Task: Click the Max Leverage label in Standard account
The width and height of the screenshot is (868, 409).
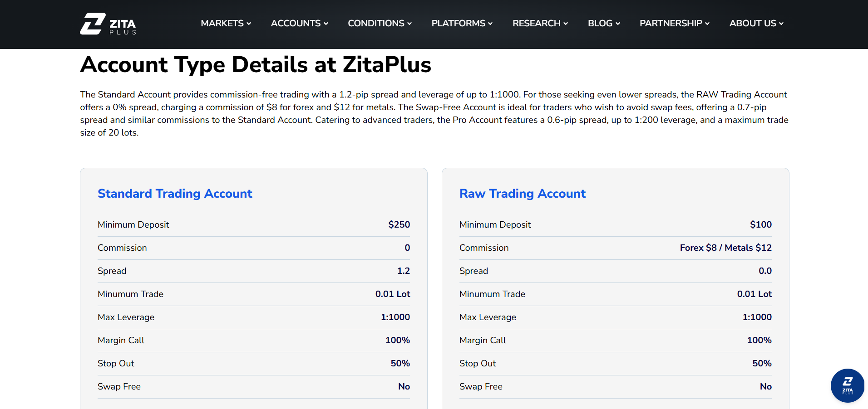Action: pyautogui.click(x=126, y=317)
